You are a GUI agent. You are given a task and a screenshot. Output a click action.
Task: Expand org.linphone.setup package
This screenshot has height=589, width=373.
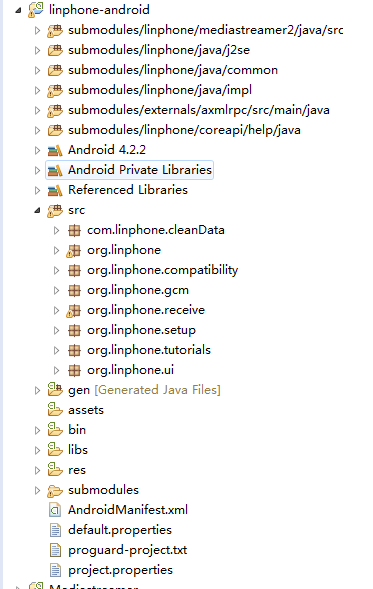point(56,330)
